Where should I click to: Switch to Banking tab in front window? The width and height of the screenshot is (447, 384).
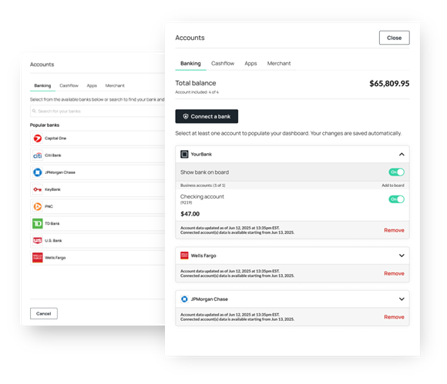point(191,63)
